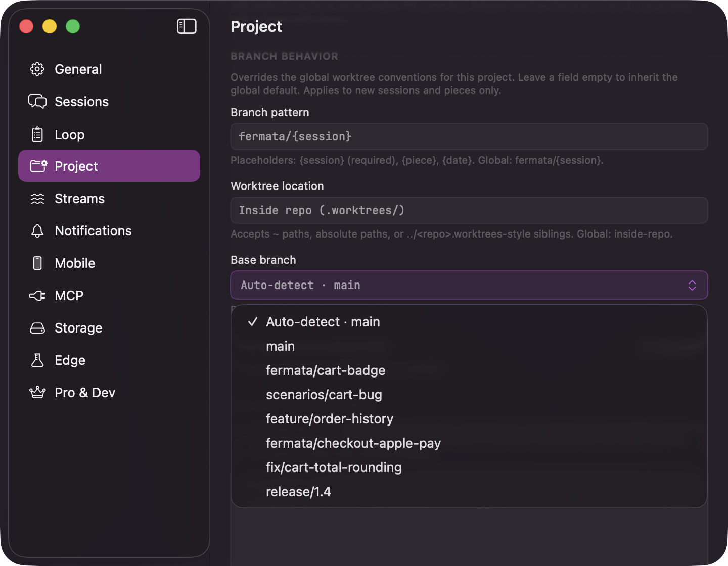728x566 pixels.
Task: Click the Branch pattern label
Action: coord(270,112)
